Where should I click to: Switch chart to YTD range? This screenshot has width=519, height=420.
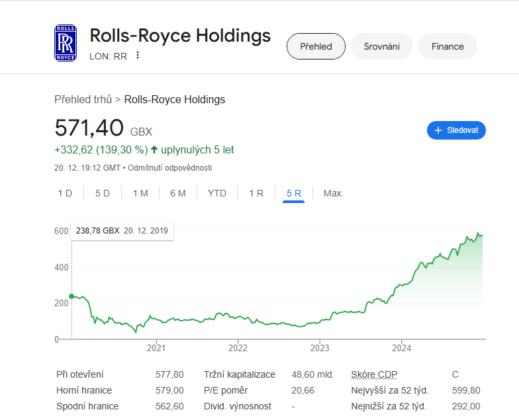pos(217,193)
